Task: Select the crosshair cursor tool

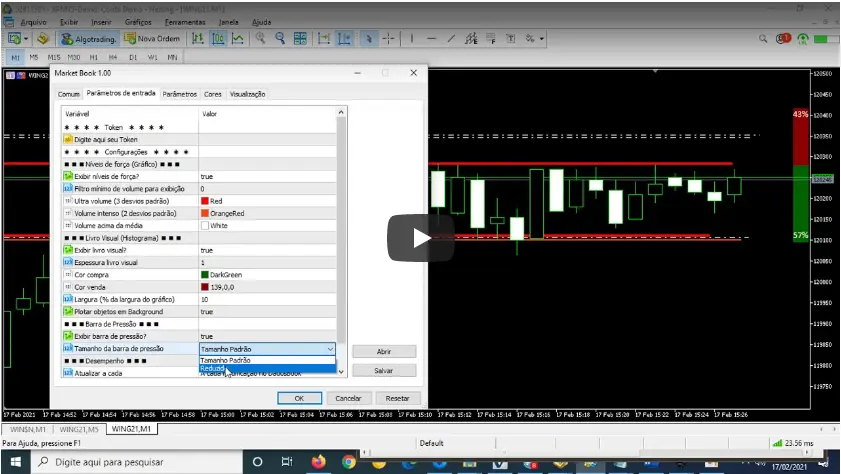Action: pyautogui.click(x=387, y=39)
